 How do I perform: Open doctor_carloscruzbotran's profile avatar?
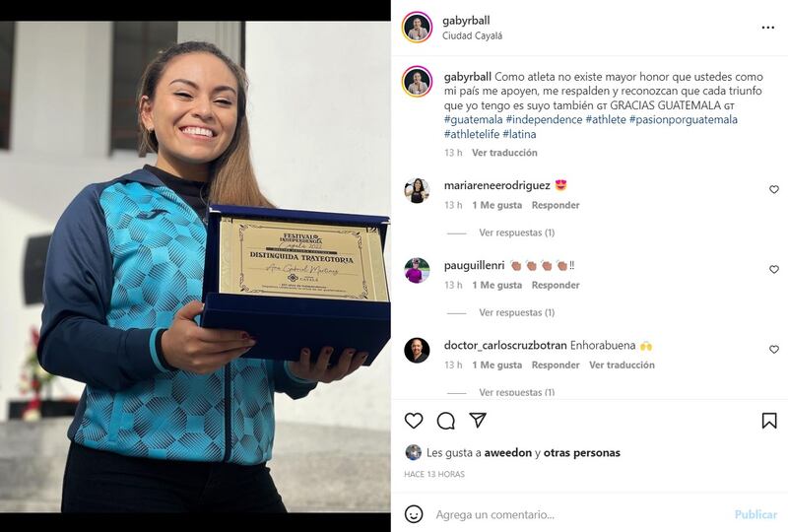(x=417, y=350)
